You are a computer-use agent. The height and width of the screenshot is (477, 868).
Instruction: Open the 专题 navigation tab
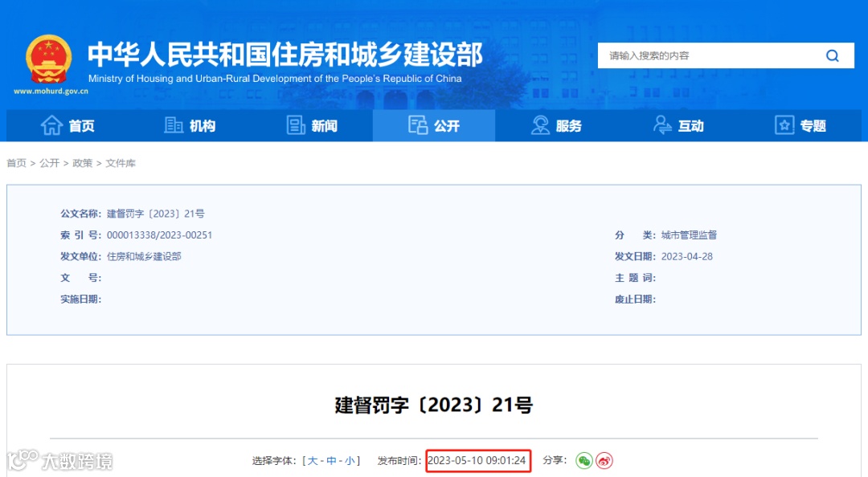pos(800,125)
